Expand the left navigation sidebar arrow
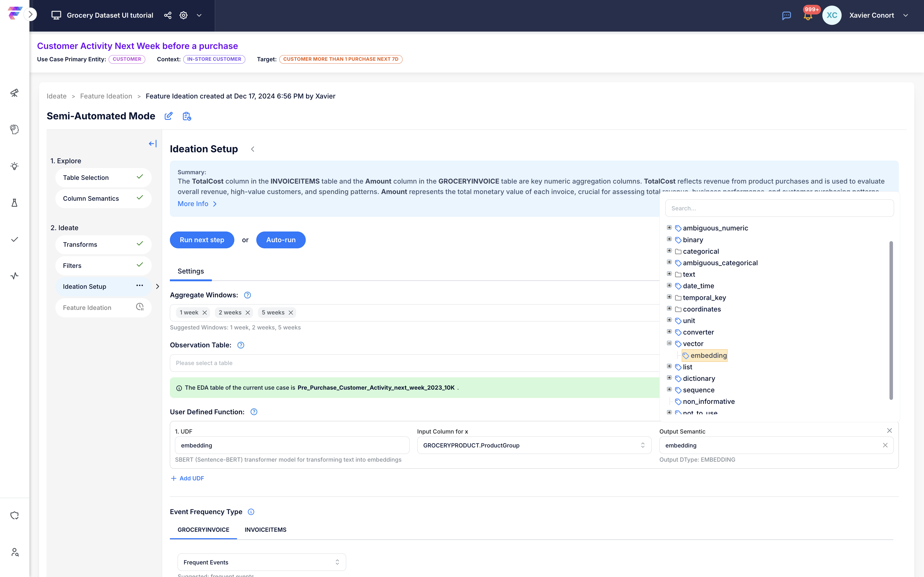Screen dimensions: 924x577 tap(30, 15)
